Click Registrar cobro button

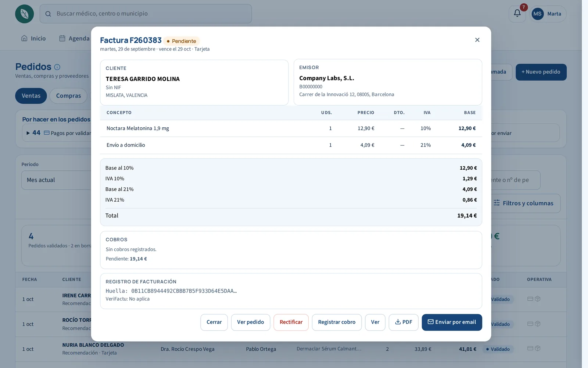337,322
